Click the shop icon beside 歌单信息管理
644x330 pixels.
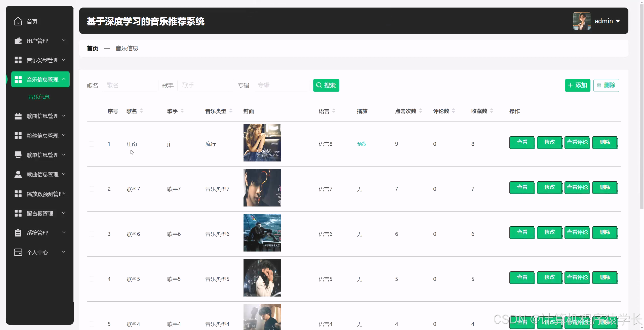pyautogui.click(x=18, y=155)
